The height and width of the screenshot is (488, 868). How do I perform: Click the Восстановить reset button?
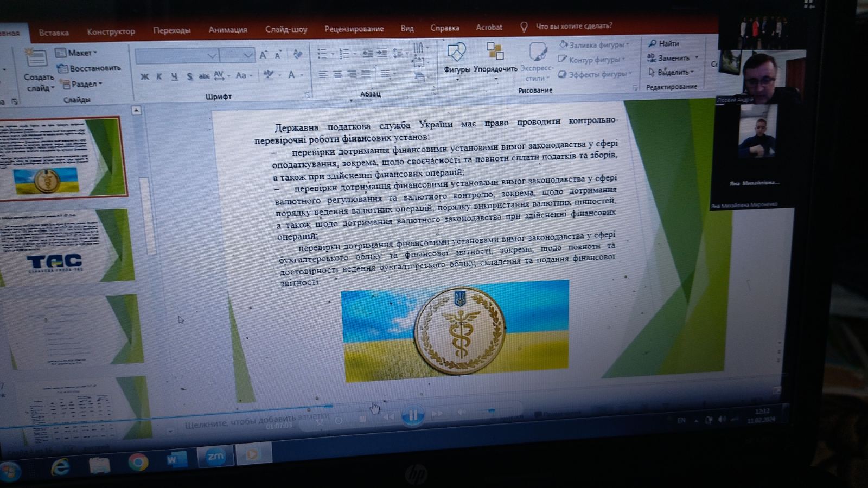[89, 68]
